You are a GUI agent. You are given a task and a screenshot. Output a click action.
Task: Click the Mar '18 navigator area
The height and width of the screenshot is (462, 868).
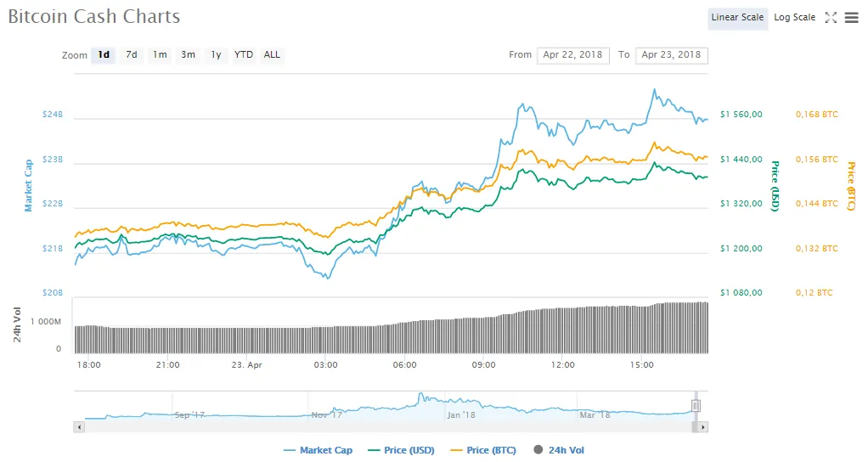click(x=595, y=415)
